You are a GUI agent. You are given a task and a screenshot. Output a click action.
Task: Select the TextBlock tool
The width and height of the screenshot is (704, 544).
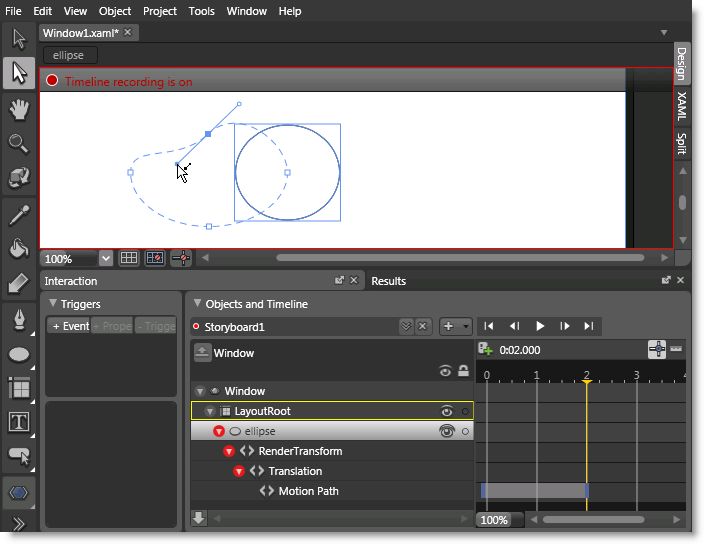19,422
